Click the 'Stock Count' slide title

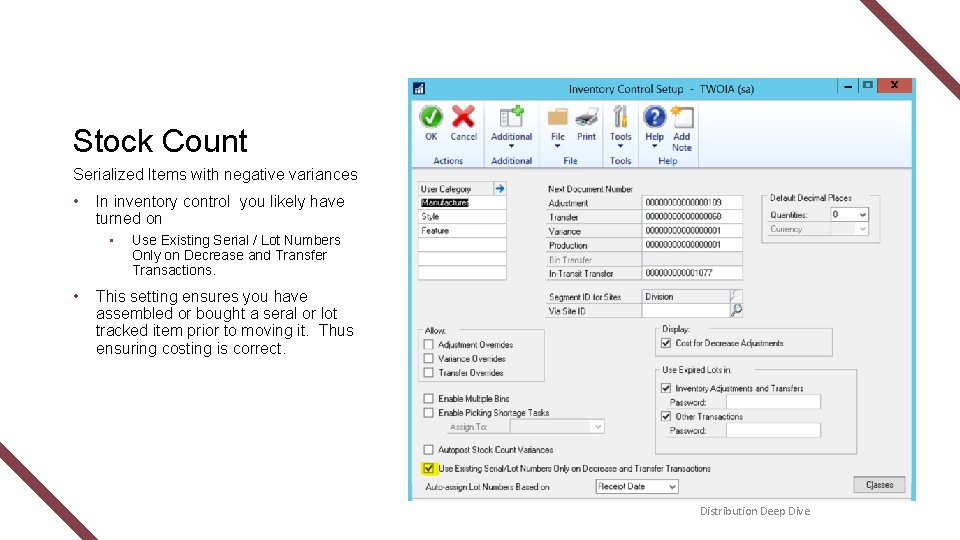pyautogui.click(x=160, y=141)
